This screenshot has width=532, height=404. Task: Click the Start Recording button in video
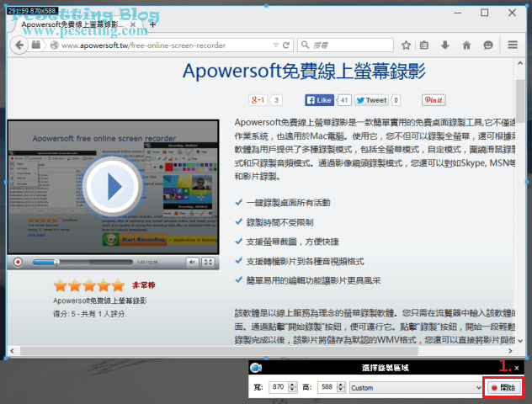tap(135, 240)
